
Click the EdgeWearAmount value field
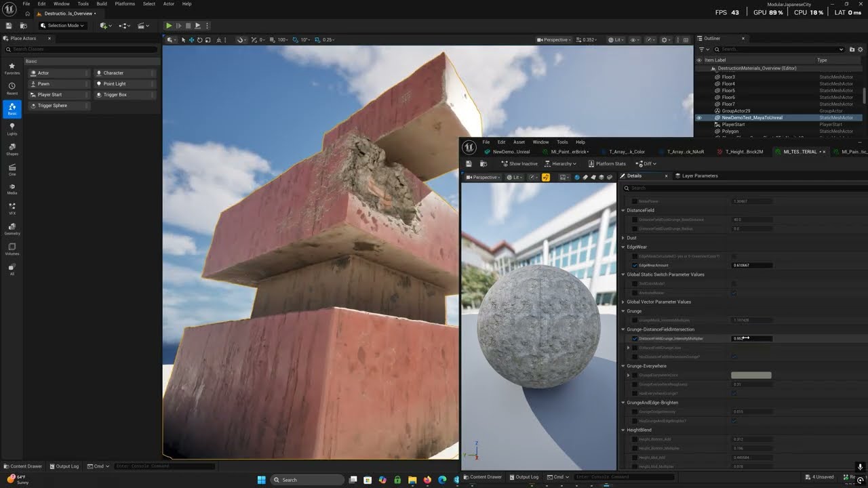[751, 265]
